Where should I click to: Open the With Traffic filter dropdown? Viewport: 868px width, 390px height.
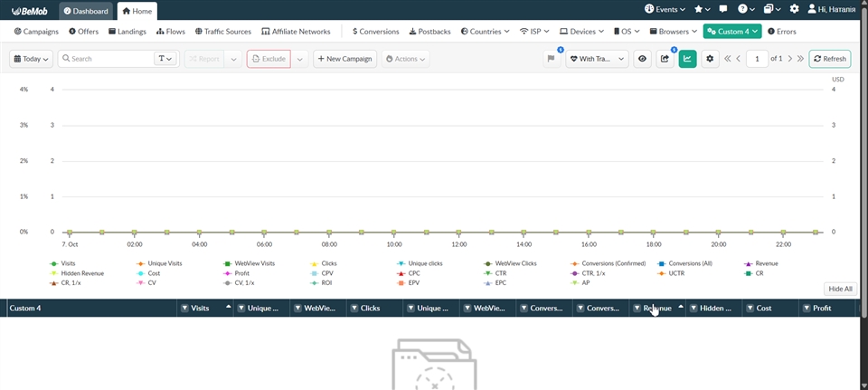tap(597, 59)
